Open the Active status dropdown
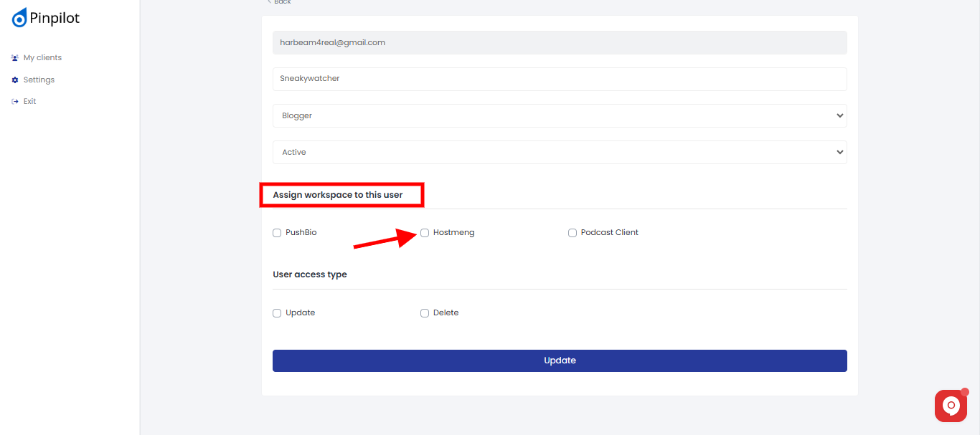The width and height of the screenshot is (980, 435). pyautogui.click(x=560, y=152)
